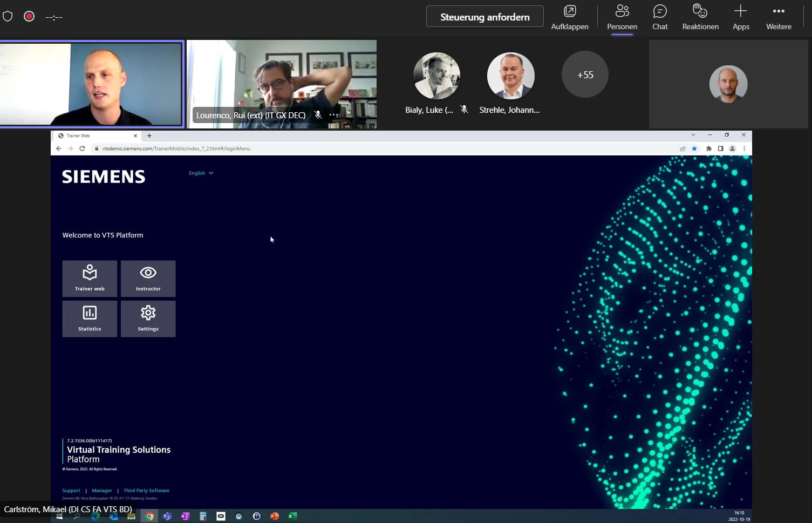Open the Statistics tile
Viewport: 812px width, 523px height.
tap(90, 318)
